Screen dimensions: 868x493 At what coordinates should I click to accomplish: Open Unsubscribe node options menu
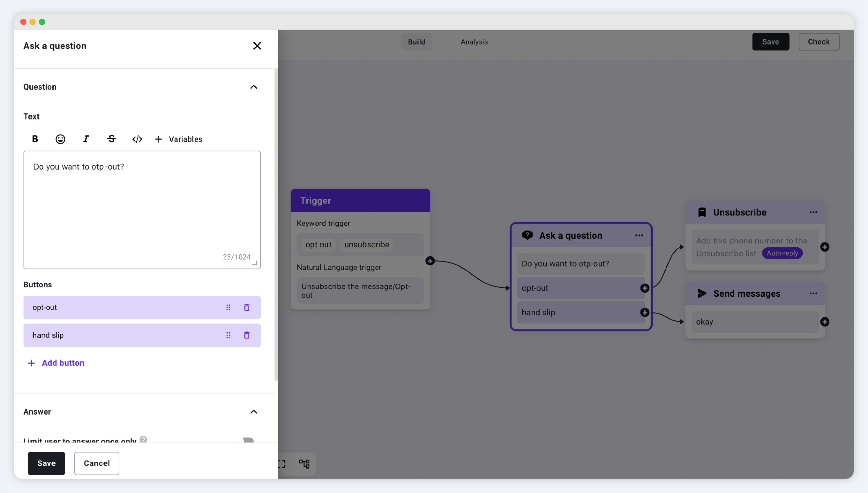click(813, 212)
